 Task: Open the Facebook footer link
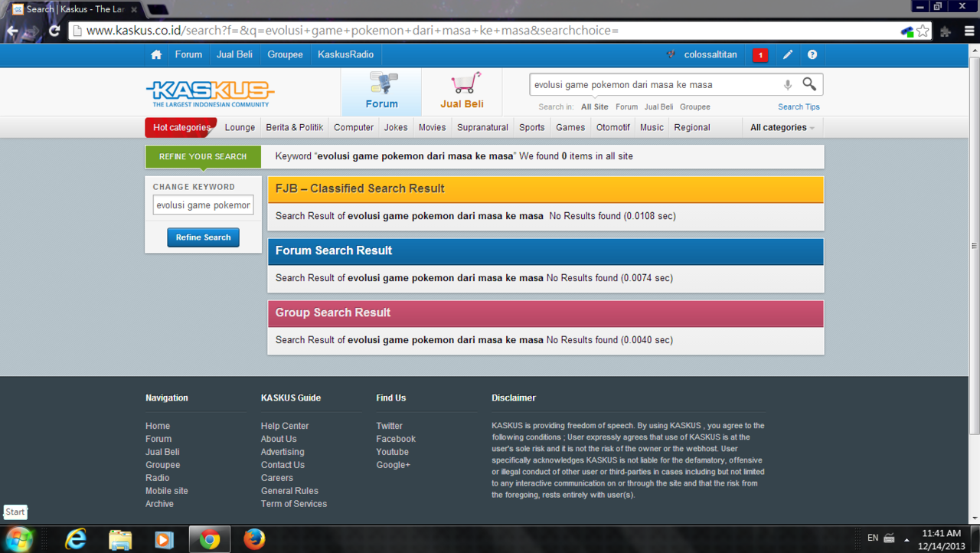coord(396,439)
